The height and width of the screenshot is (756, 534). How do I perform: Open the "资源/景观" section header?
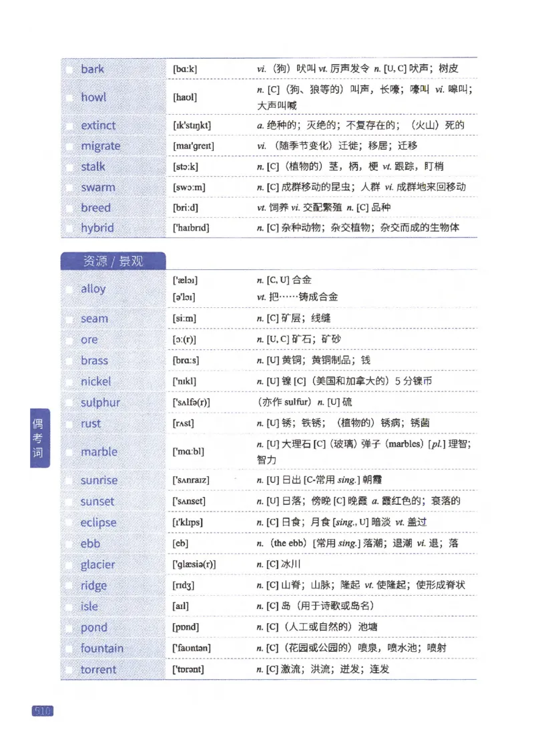point(112,261)
